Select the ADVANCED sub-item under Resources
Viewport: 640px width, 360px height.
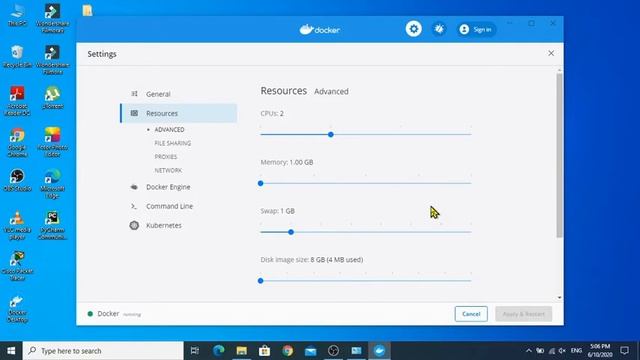tap(169, 129)
